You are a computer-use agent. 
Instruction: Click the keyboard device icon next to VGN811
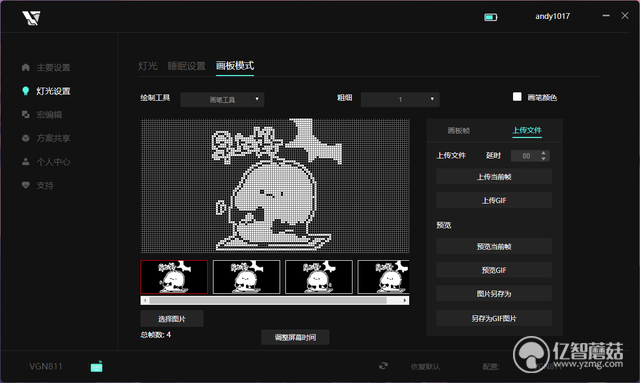[x=97, y=367]
